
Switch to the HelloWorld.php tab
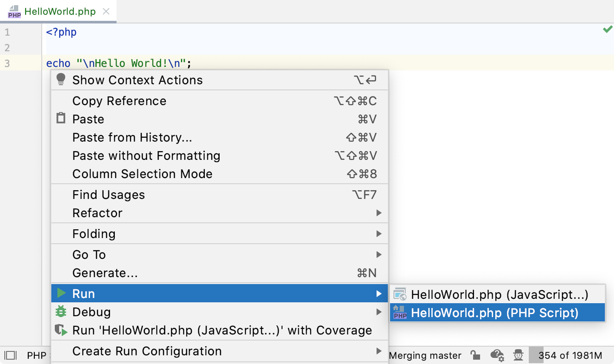pos(58,11)
